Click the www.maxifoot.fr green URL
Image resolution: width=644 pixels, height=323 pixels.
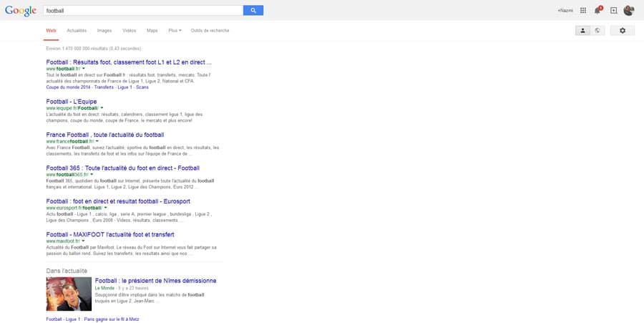[x=63, y=241]
